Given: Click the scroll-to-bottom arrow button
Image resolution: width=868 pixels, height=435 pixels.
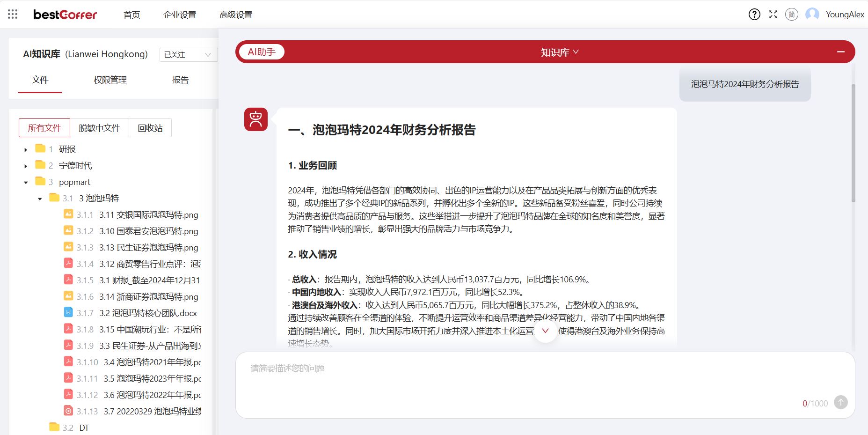Looking at the screenshot, I should point(545,331).
